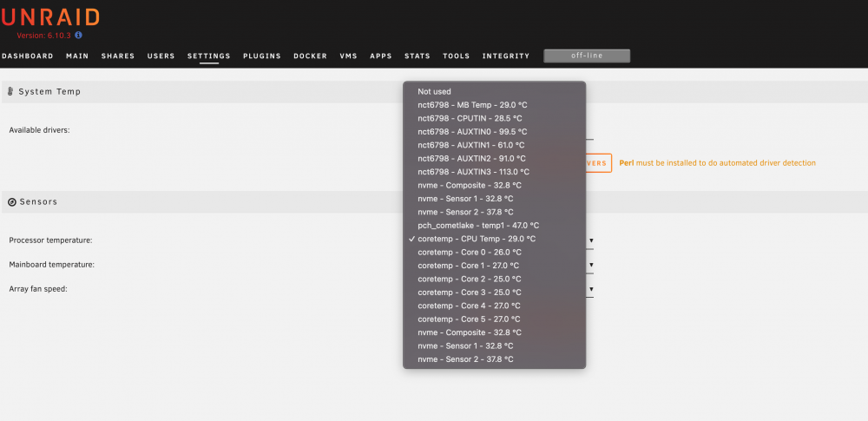
Task: Click the off-line status button
Action: coord(587,56)
